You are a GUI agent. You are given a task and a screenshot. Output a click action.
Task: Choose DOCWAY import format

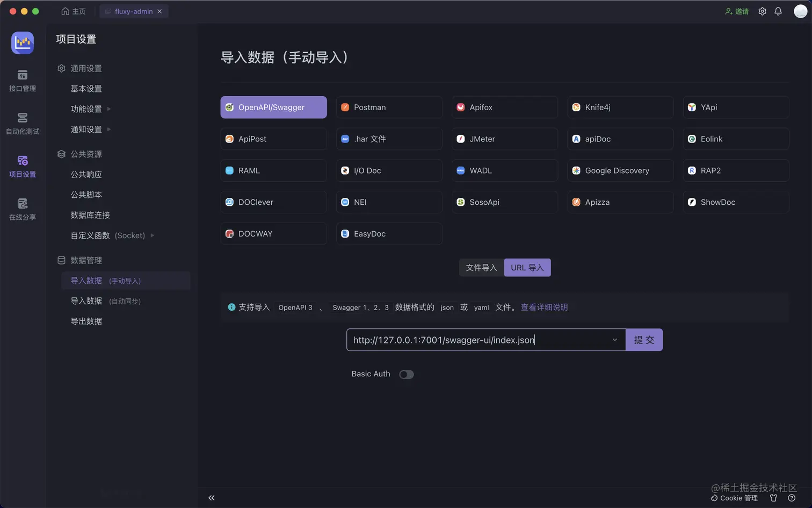[273, 234]
